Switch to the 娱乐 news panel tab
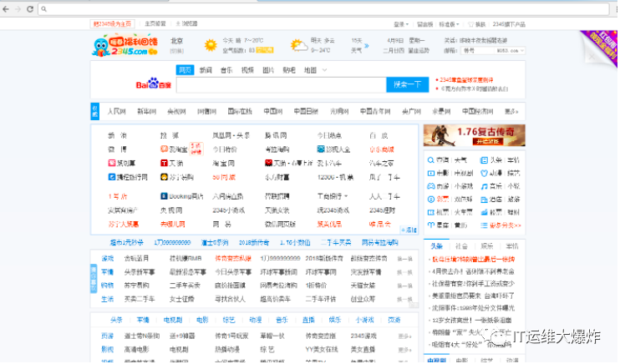Viewport: 620px width, 364px height. coord(487,245)
